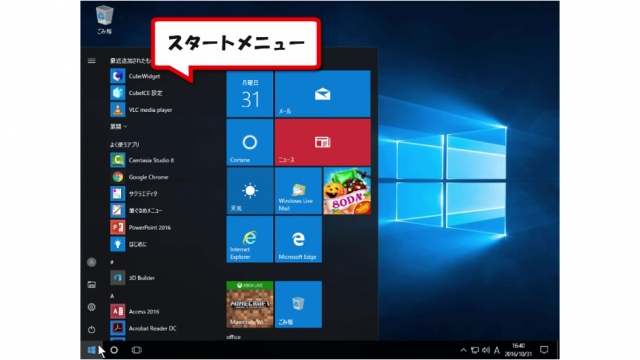Open the Microsoft Edge tile
Image resolution: width=640 pixels, height=360 pixels.
(298, 239)
